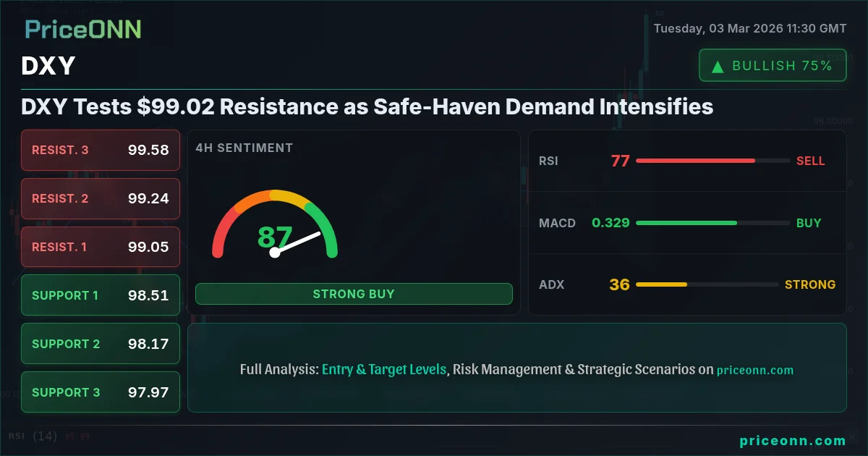Click the 98.17 support value

coord(148,344)
